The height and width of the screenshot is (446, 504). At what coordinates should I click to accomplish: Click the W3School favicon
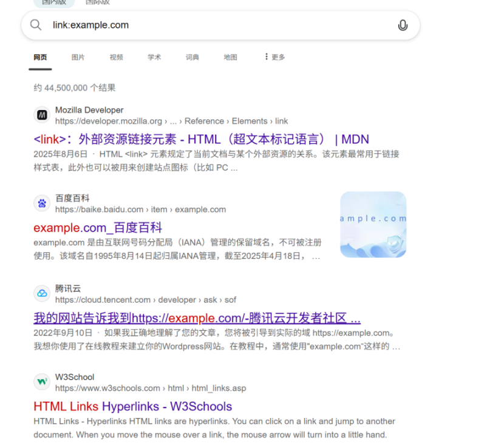pos(42,382)
